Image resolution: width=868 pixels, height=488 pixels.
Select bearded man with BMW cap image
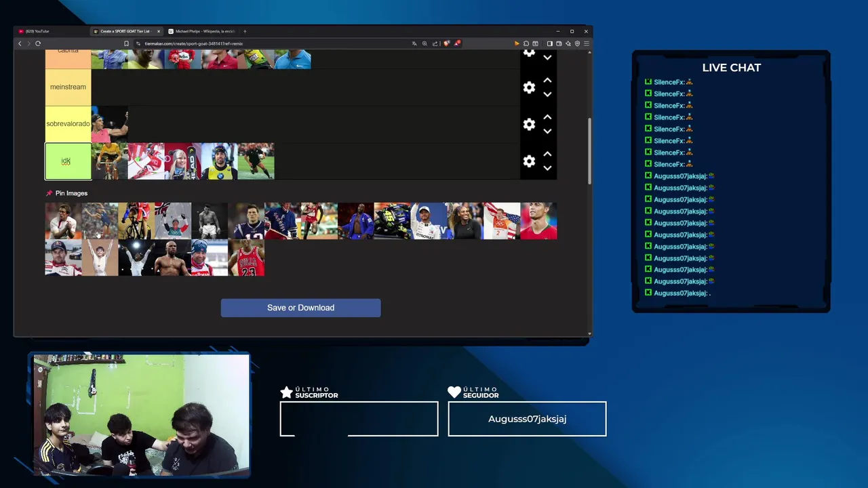click(x=219, y=161)
